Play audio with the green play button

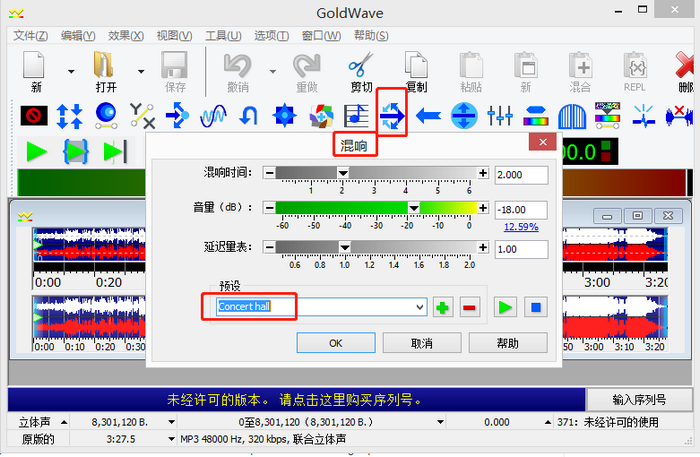[37, 152]
